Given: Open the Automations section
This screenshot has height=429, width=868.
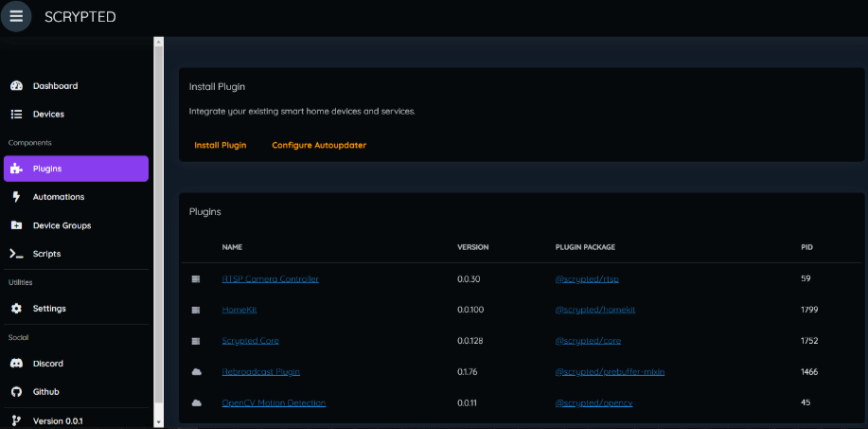Looking at the screenshot, I should pyautogui.click(x=76, y=197).
